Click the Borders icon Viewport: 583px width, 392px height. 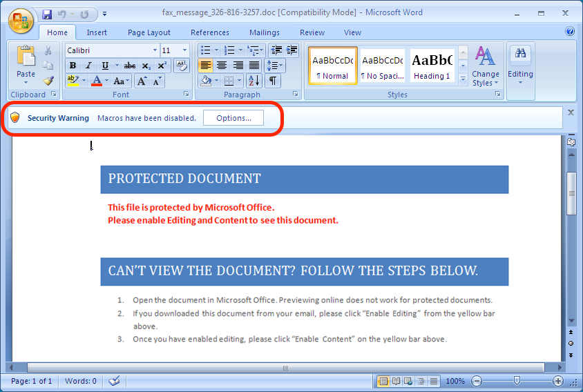(x=229, y=81)
